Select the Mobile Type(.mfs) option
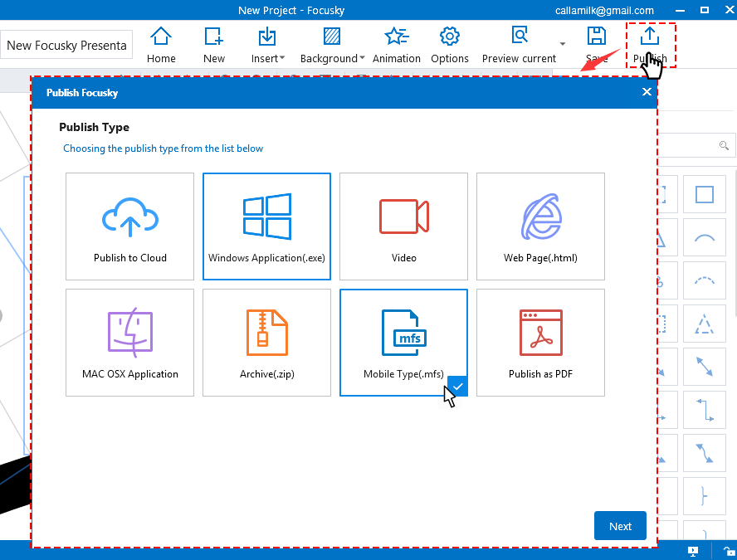The image size is (737, 560). (403, 343)
